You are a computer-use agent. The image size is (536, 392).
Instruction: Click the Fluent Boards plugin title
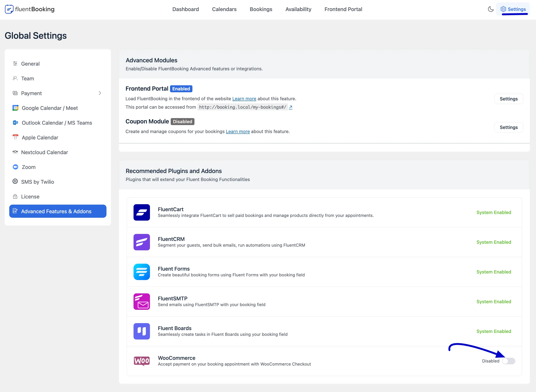pyautogui.click(x=175, y=328)
